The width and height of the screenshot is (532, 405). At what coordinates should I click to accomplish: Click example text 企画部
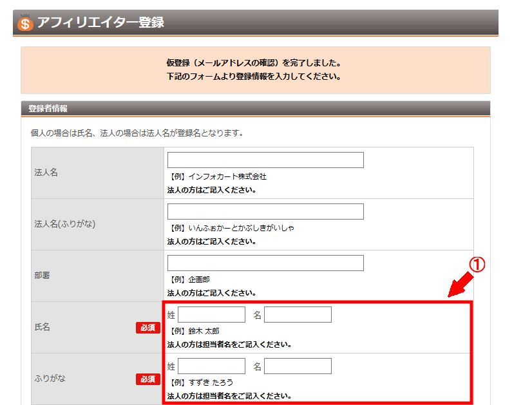(199, 280)
